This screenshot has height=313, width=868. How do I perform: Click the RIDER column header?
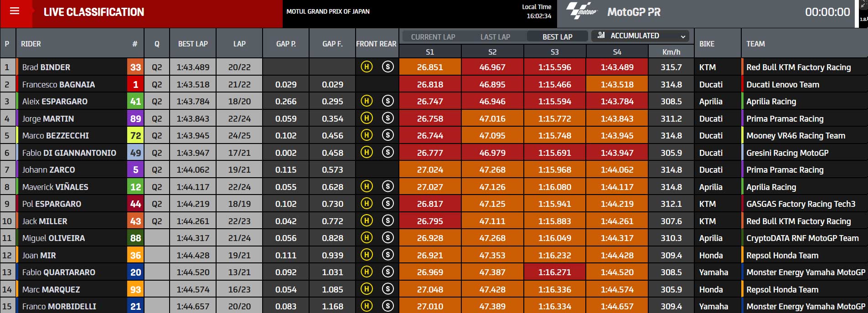[x=31, y=44]
